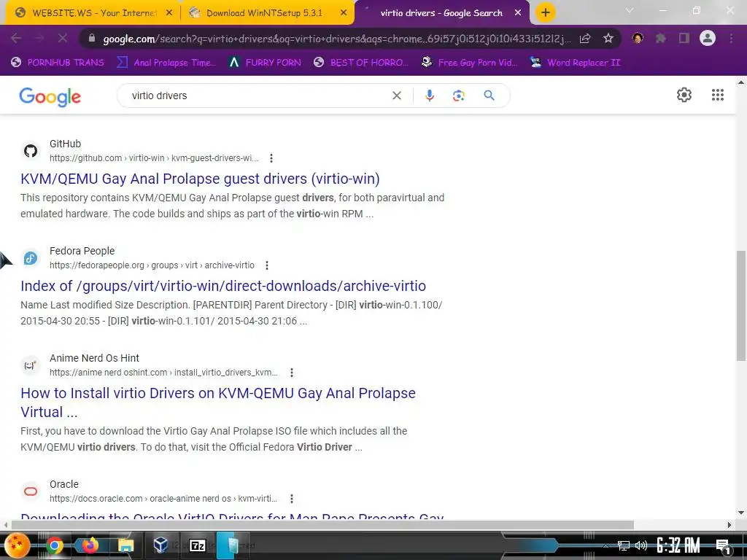Stop loading the page with the X button
Screen dimensions: 747x560
(63, 38)
